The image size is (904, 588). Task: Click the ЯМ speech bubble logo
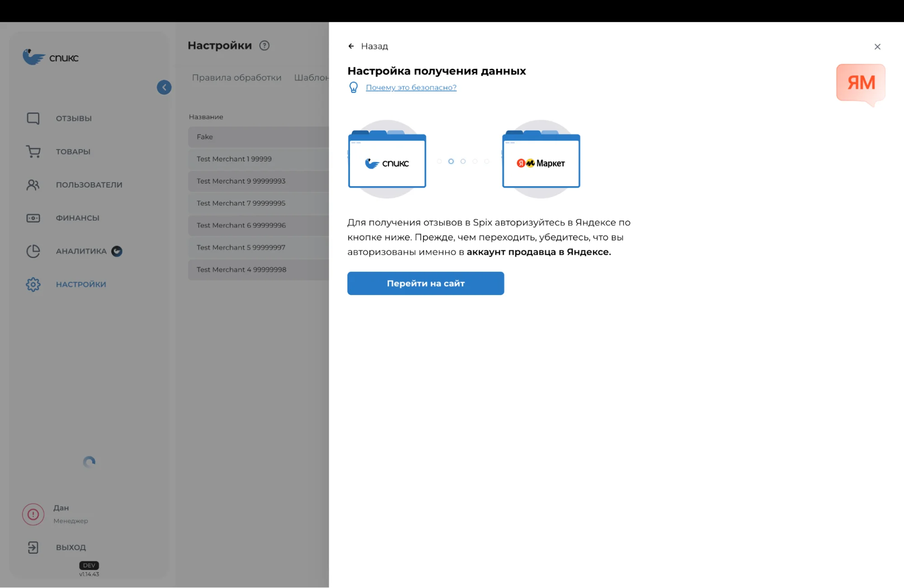[861, 85]
